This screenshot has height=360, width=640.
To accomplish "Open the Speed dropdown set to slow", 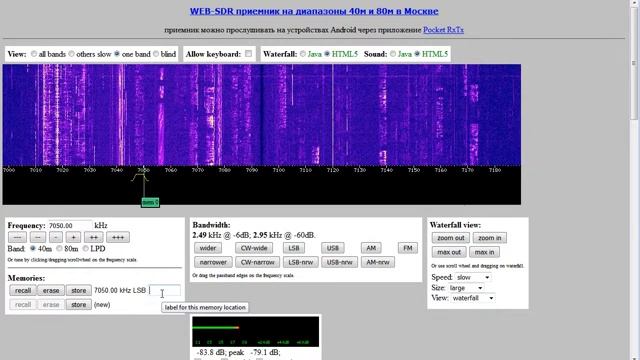I will coord(472,277).
